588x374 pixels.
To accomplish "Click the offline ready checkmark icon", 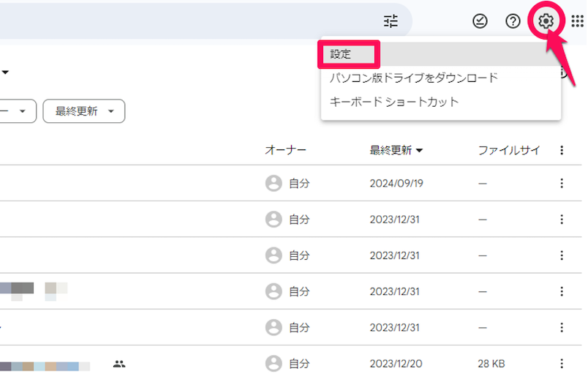I will pos(480,21).
